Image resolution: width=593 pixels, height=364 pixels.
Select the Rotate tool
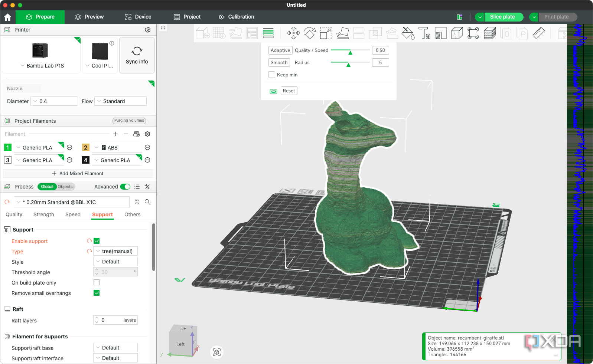point(310,33)
